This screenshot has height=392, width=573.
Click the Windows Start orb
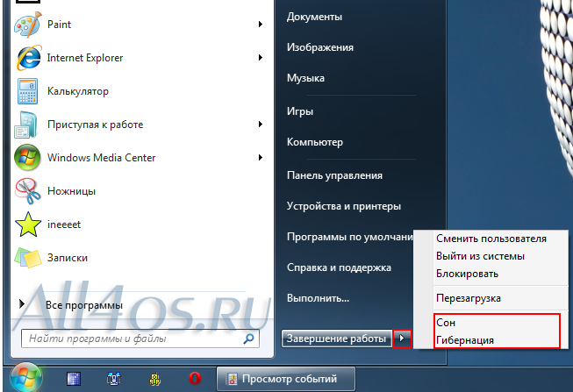(x=25, y=378)
